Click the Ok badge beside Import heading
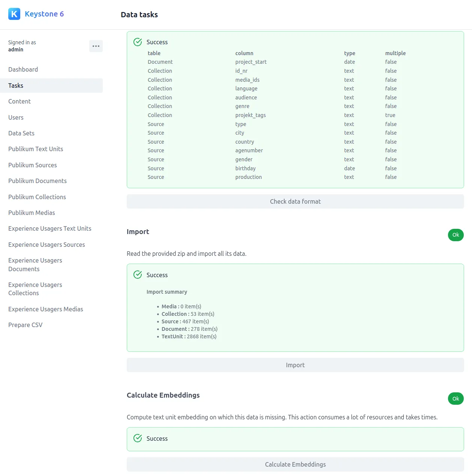The width and height of the screenshot is (472, 476). 456,235
